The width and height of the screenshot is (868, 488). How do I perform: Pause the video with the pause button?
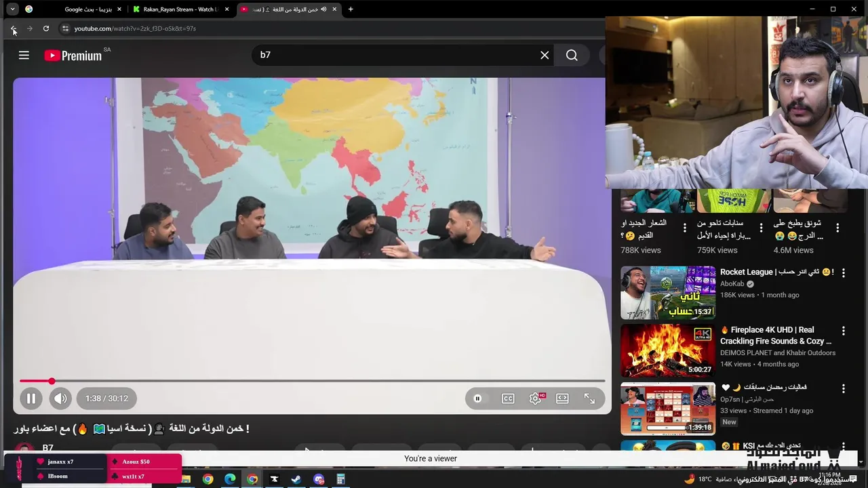[31, 399]
